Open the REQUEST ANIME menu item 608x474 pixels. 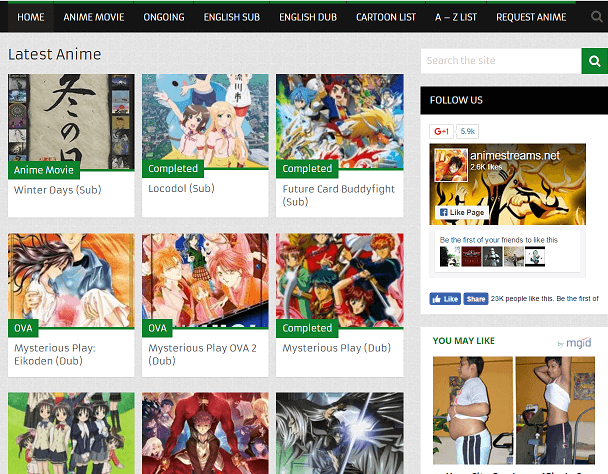tap(531, 17)
